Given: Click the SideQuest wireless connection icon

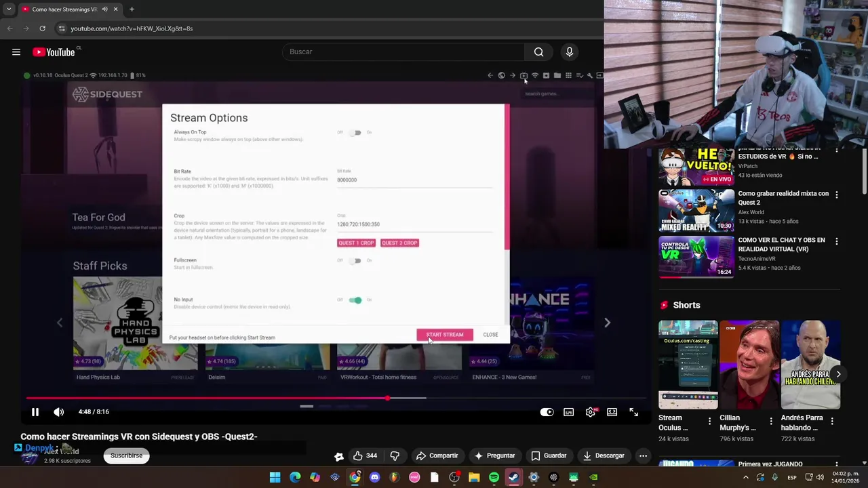Looking at the screenshot, I should [535, 75].
